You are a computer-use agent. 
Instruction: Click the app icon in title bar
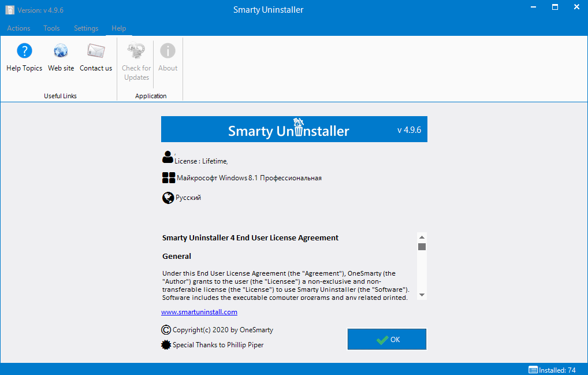pos(10,10)
